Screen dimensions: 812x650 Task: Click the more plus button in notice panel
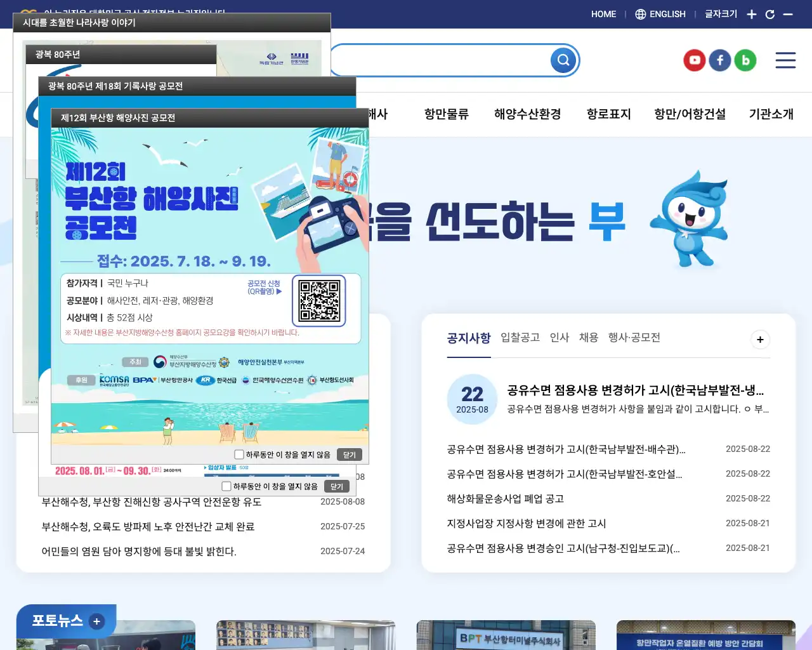click(760, 339)
